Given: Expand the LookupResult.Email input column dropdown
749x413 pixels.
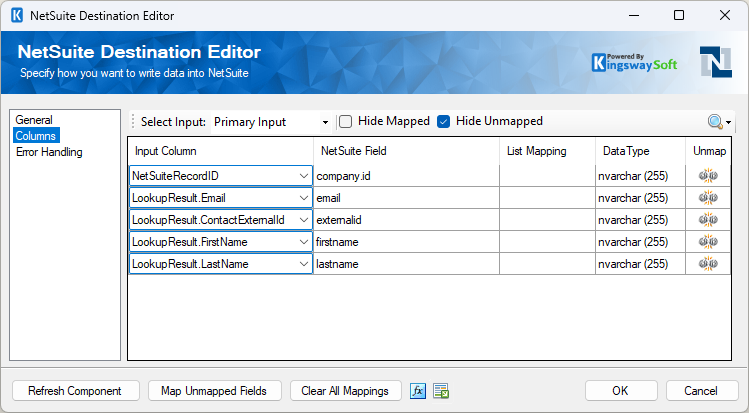Looking at the screenshot, I should click(x=303, y=198).
